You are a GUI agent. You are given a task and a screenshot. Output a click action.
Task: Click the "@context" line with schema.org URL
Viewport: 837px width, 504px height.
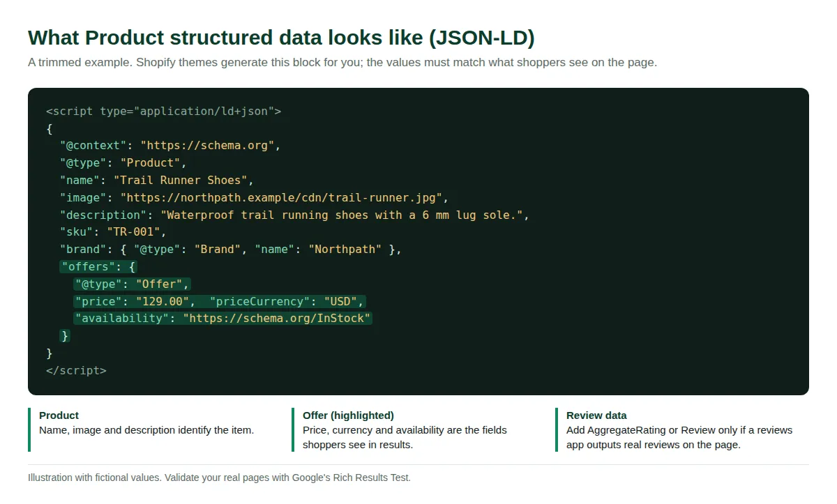(169, 146)
